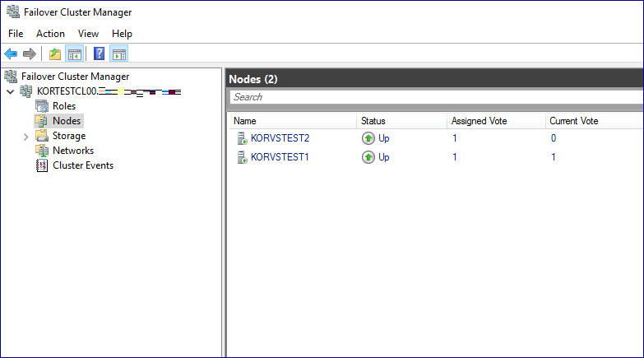Click the Nodes tree icon
644x358 pixels.
coord(42,121)
